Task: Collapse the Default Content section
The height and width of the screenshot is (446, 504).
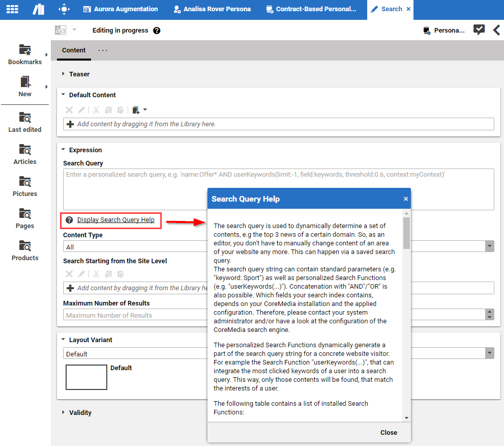Action: 64,95
